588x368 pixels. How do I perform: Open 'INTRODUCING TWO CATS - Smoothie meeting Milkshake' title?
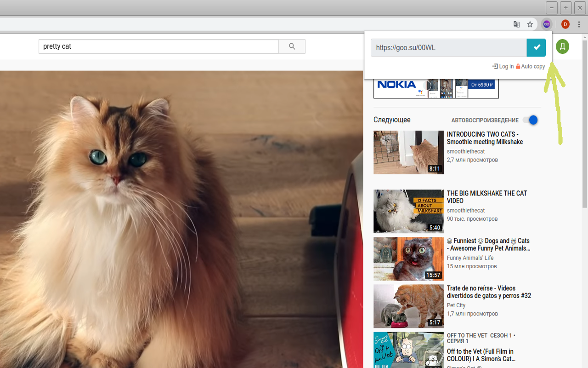tap(485, 138)
